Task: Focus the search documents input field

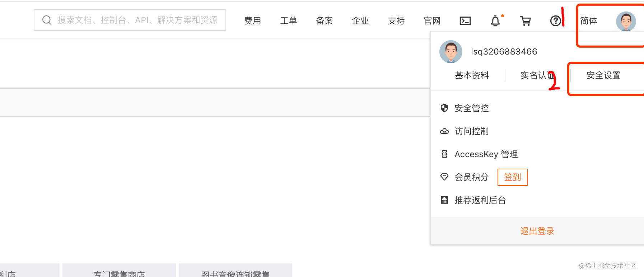Action: 137,20
